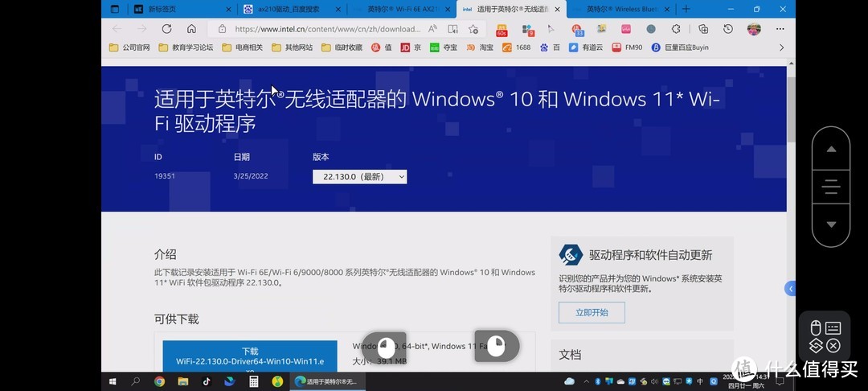Viewport: 868px width, 391px height.
Task: Open the 京 (JD) bookmark
Action: (411, 47)
